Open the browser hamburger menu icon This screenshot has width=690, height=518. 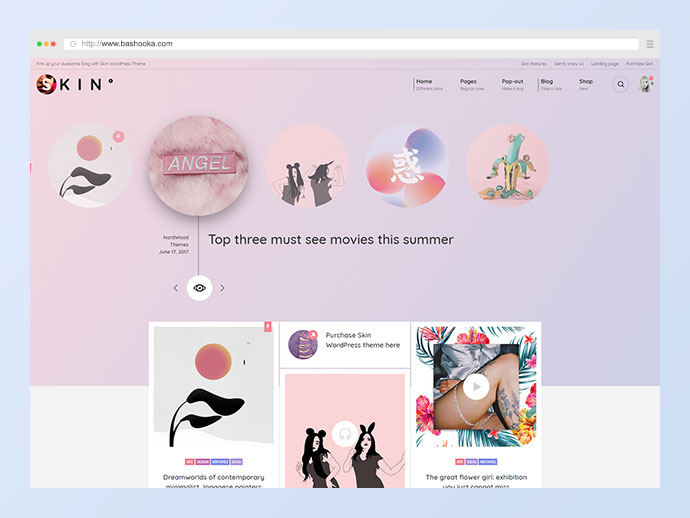click(650, 44)
